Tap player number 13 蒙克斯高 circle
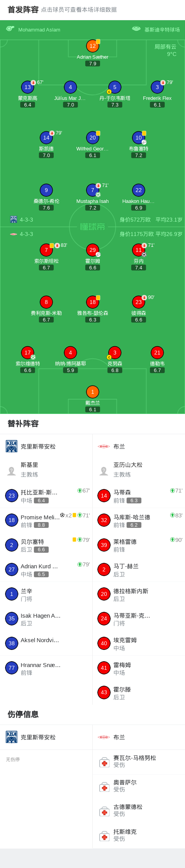185x868 pixels. click(x=28, y=87)
